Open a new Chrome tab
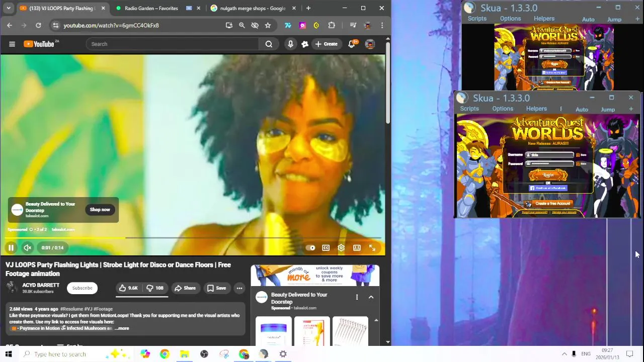Viewport: 644px width, 362px height. [308, 8]
